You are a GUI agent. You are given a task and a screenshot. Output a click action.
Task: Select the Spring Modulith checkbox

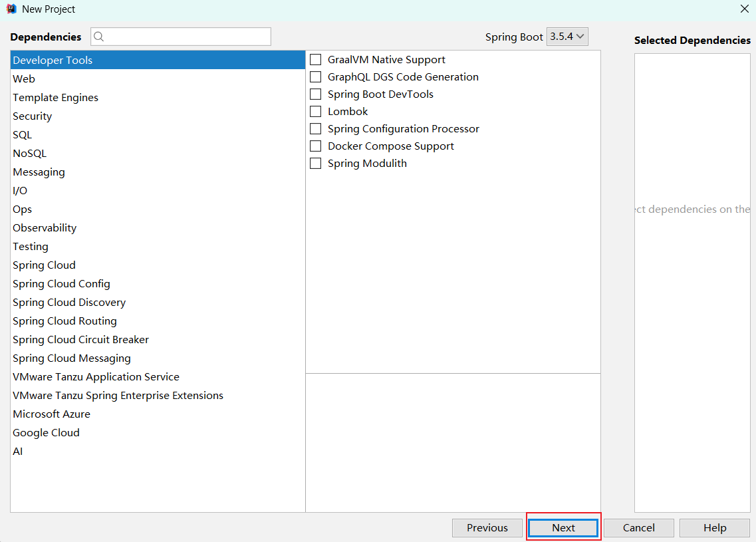315,164
